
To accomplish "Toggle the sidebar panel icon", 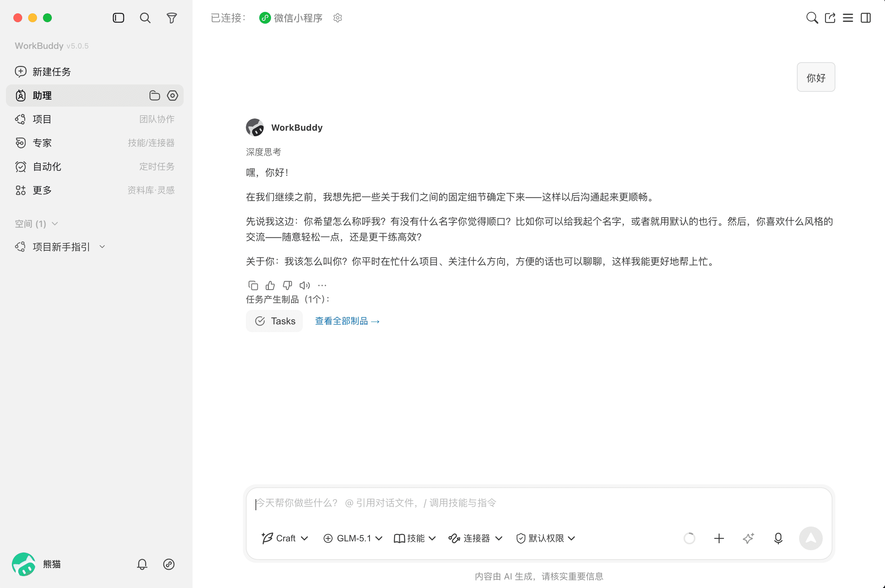I will [118, 18].
